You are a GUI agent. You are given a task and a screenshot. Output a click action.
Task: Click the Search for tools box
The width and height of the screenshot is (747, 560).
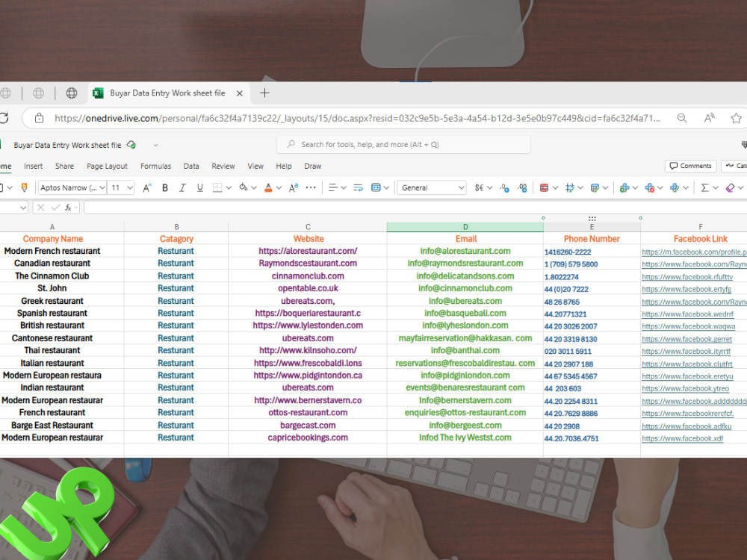pos(403,144)
